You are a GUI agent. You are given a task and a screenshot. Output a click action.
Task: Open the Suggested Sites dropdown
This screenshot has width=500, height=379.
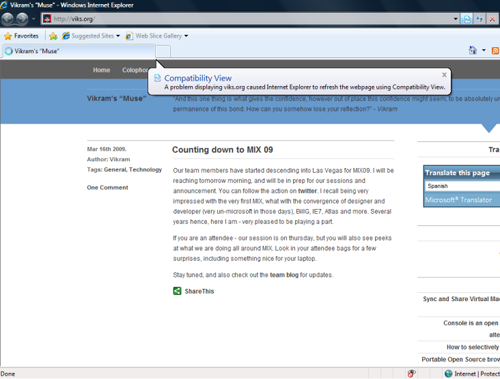pyautogui.click(x=91, y=36)
